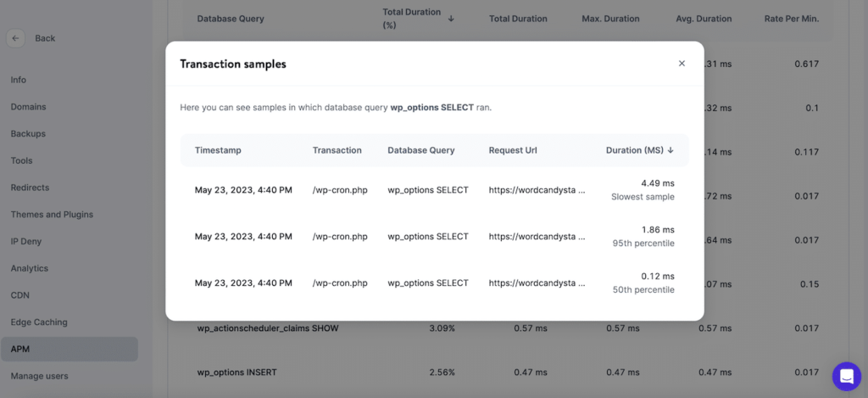Select the APM sidebar item
Viewport: 868px width, 398px height.
coord(20,349)
